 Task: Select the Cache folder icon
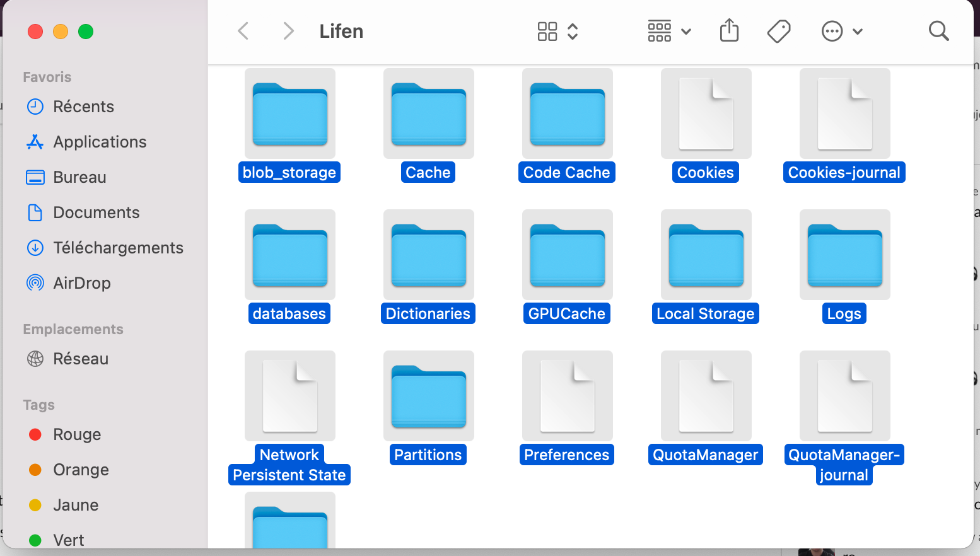pos(429,114)
